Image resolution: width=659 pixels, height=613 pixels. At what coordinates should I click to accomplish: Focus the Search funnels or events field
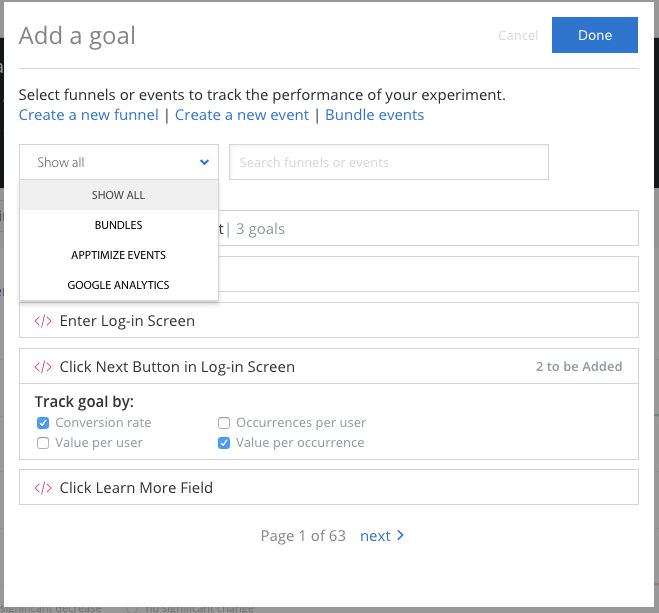pyautogui.click(x=388, y=162)
